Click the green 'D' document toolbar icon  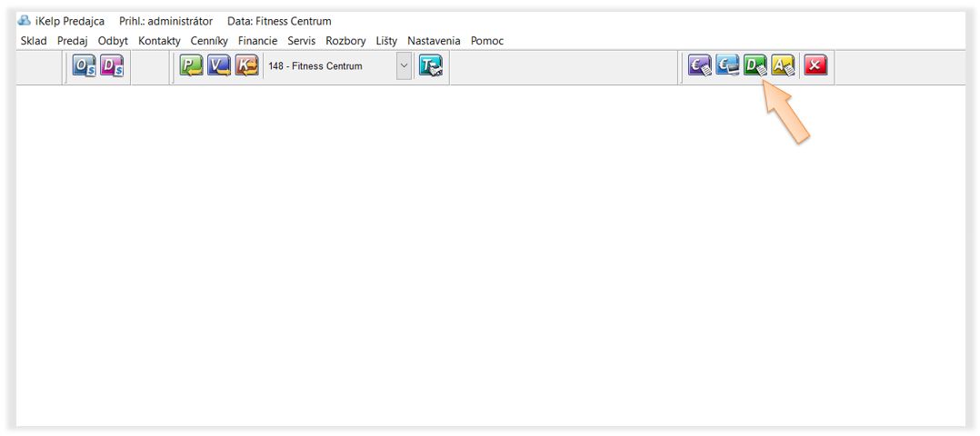point(755,65)
